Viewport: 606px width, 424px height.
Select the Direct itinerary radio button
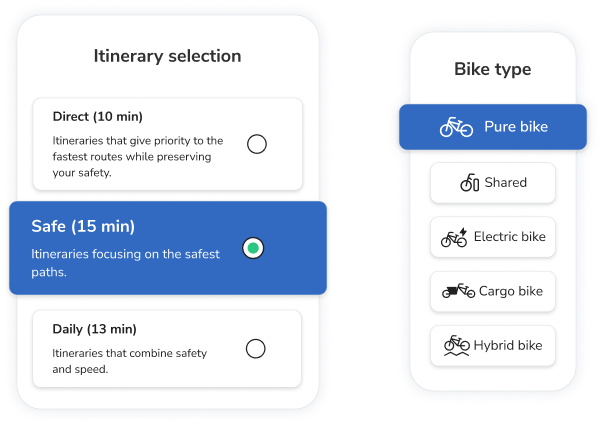257,144
